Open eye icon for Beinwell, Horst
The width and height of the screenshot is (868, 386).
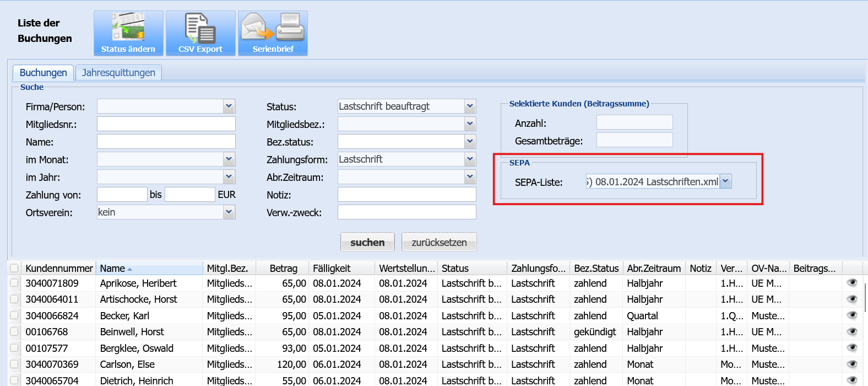(852, 331)
